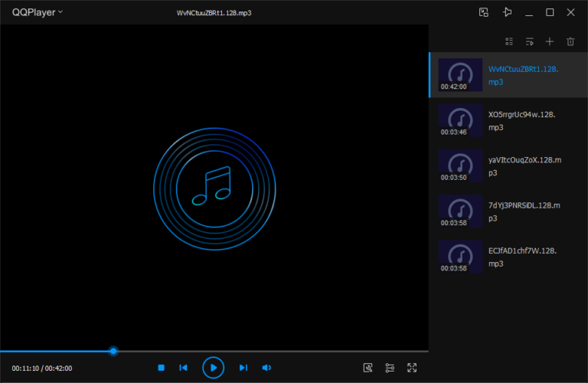Viewport: 588px width, 383px height.
Task: Skip to the previous track
Action: (184, 368)
